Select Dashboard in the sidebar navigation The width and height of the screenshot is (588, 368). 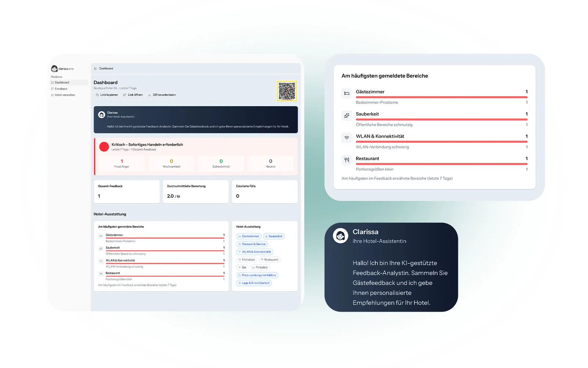(x=62, y=82)
